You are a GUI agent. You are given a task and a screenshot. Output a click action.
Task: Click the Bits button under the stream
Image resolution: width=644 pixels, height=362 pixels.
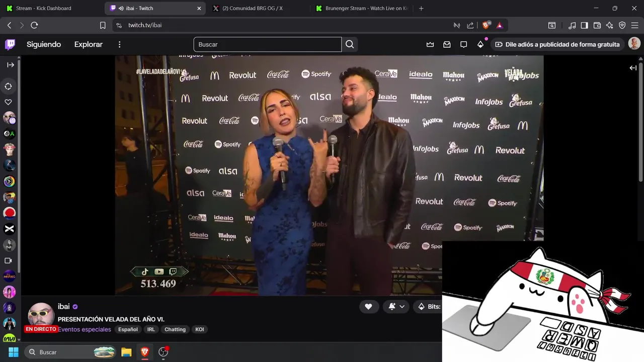pos(429,307)
